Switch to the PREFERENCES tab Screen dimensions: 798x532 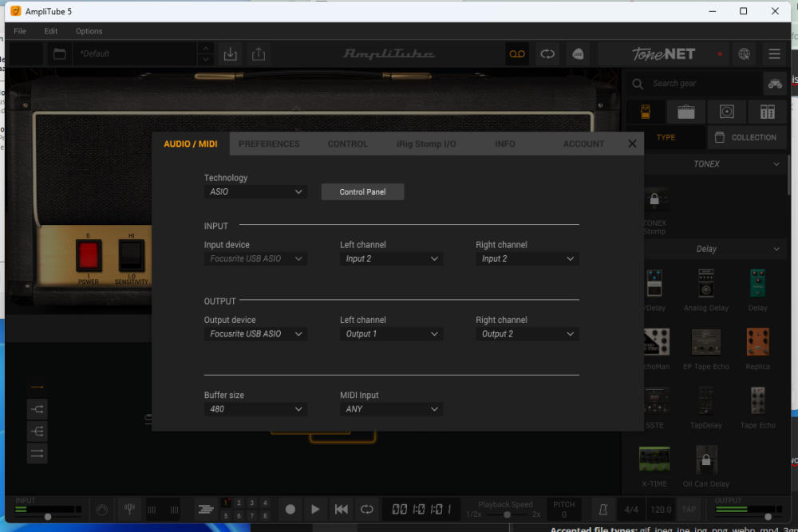point(269,144)
